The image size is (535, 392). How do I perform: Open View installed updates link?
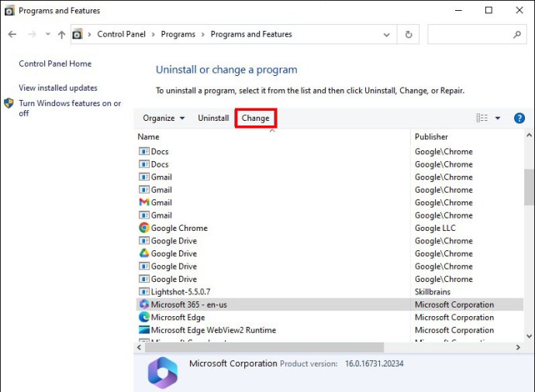[x=58, y=88]
